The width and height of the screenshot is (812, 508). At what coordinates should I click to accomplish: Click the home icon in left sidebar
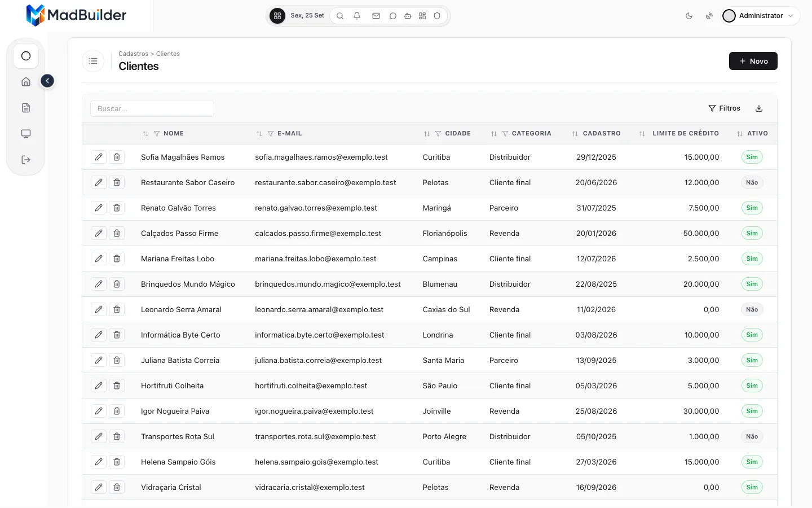tap(26, 82)
